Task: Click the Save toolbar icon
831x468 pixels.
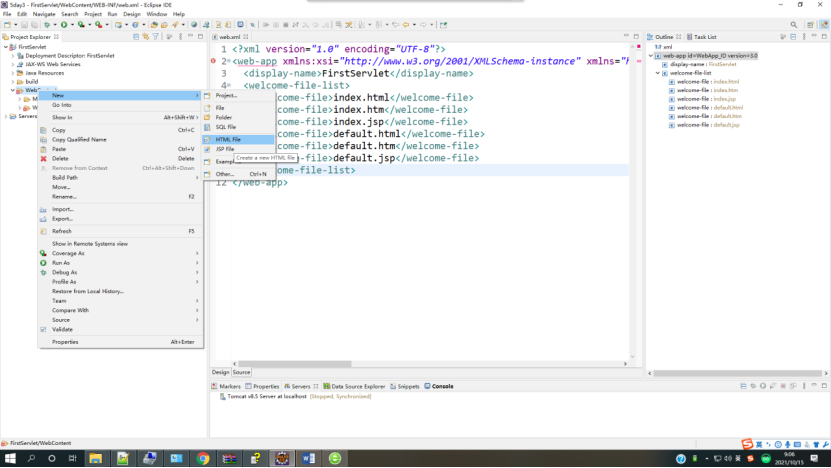Action: [24, 25]
